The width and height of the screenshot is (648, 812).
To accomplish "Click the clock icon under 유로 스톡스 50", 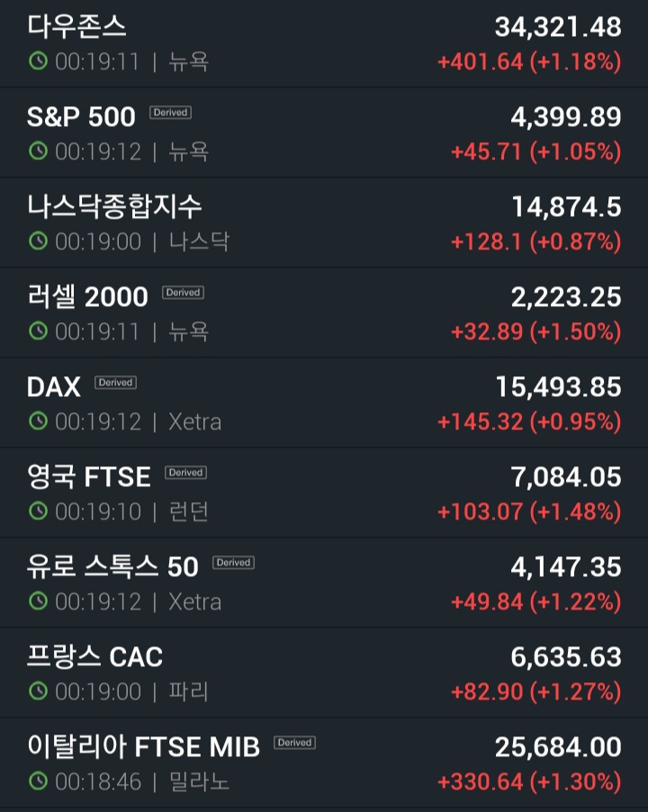I will (38, 601).
